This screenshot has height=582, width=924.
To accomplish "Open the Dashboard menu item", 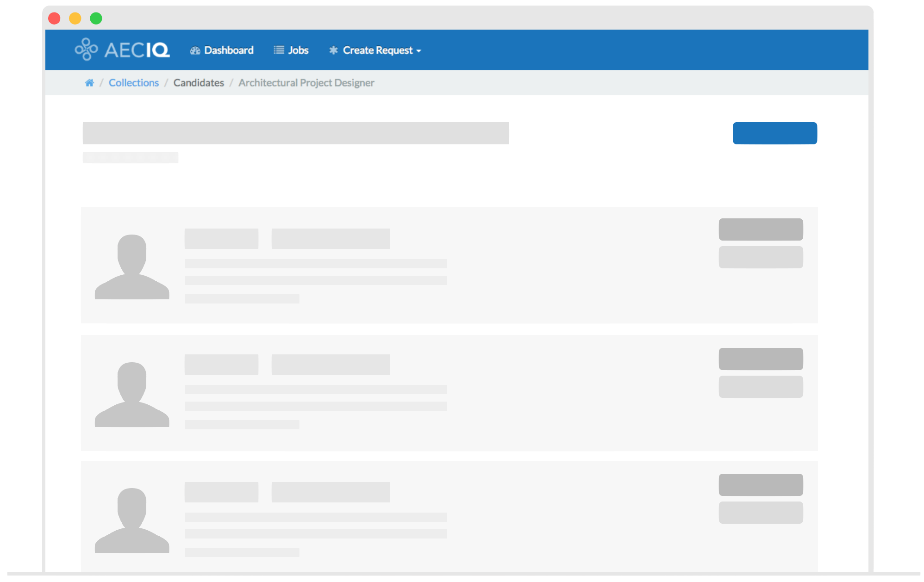I will point(229,50).
